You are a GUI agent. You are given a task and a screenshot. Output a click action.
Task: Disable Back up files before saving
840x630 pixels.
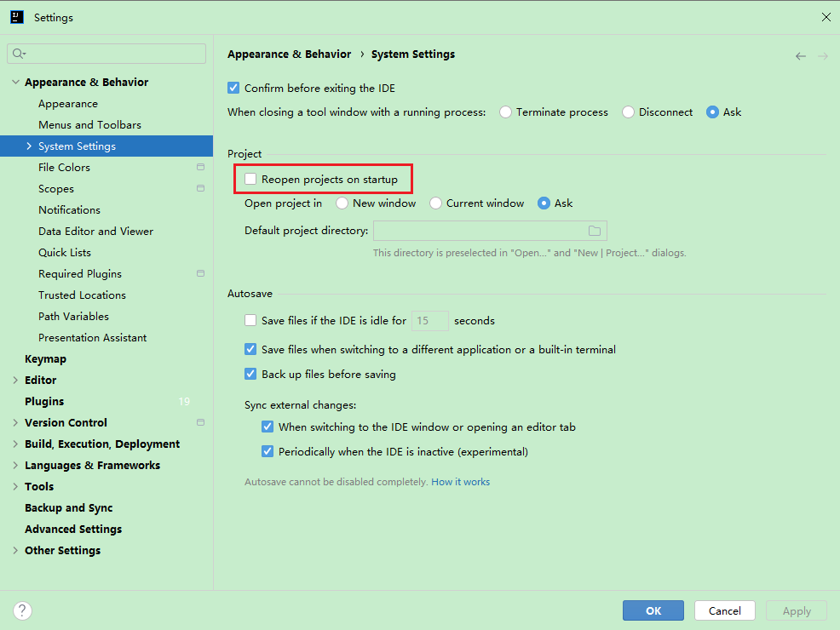click(250, 374)
